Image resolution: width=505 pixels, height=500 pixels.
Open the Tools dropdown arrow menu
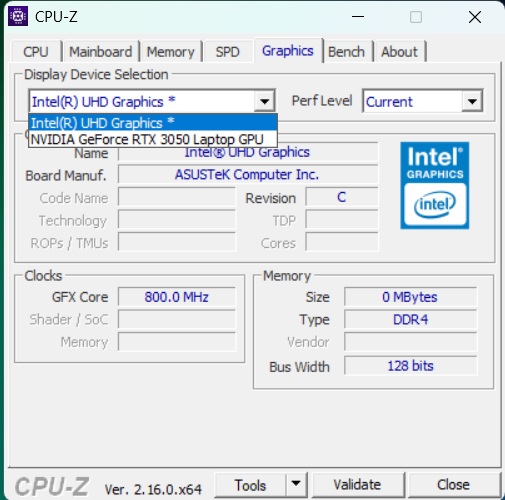tap(296, 484)
